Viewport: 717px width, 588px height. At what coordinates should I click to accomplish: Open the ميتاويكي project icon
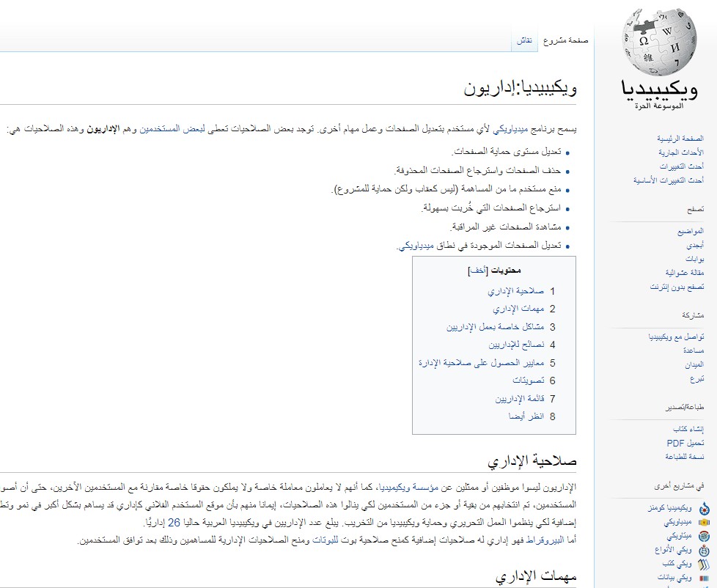click(x=704, y=536)
